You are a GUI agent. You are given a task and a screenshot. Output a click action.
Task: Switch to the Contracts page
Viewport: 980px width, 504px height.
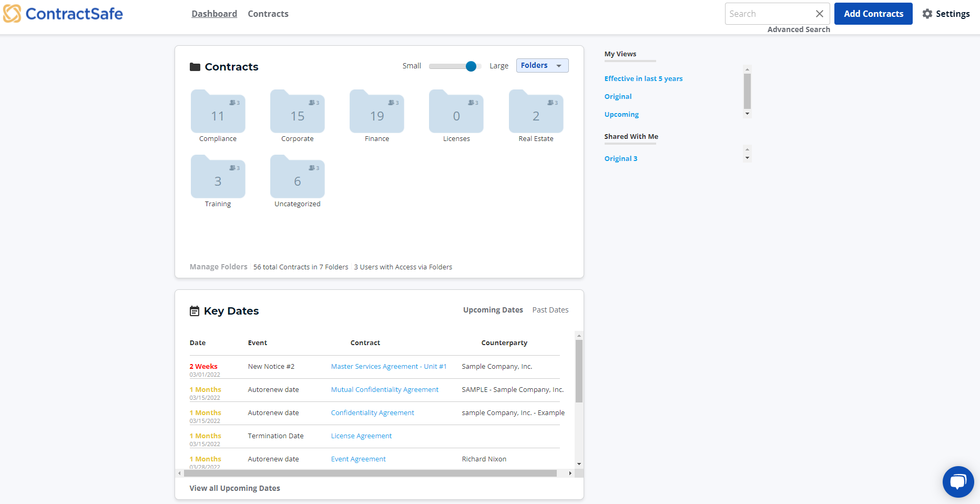coord(268,14)
